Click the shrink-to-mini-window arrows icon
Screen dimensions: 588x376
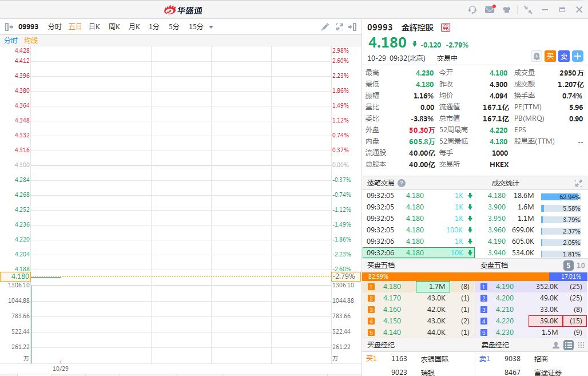tap(528, 10)
